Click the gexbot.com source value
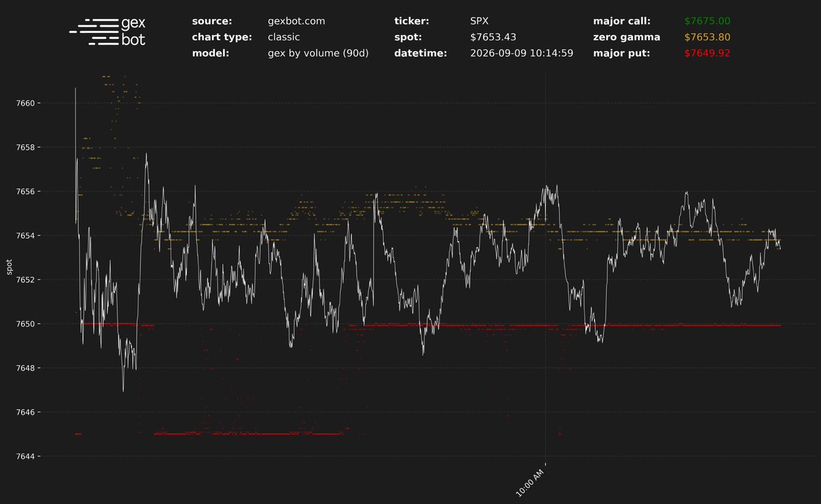The width and height of the screenshot is (821, 504). (x=296, y=21)
